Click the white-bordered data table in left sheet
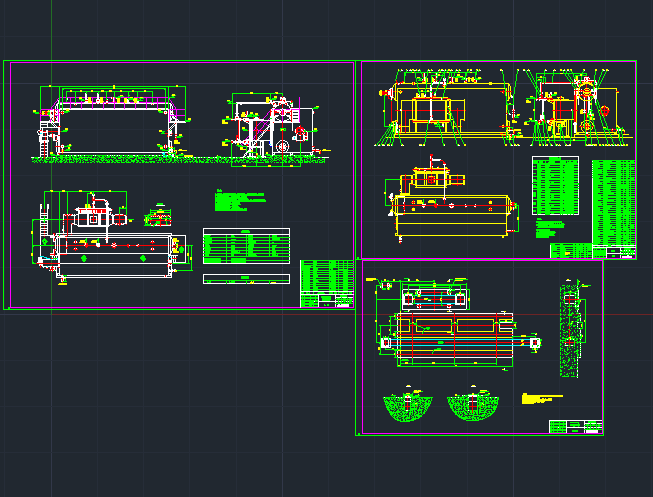 coord(245,246)
